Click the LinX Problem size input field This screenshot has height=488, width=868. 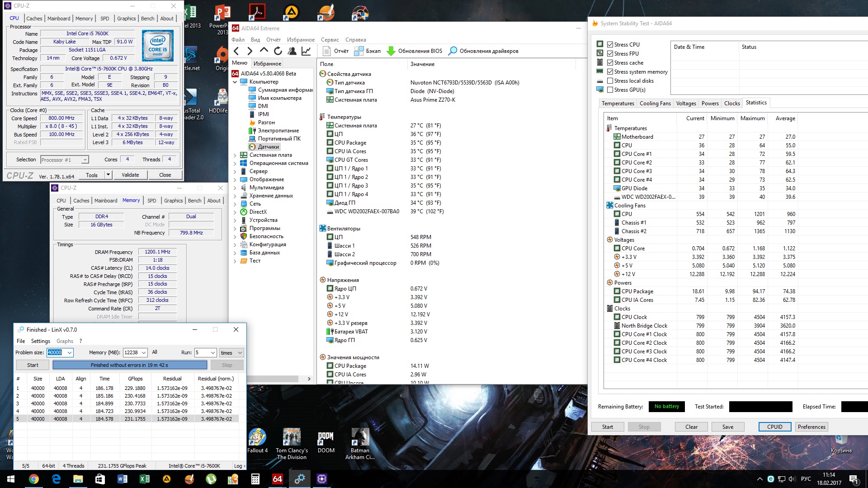click(x=55, y=352)
